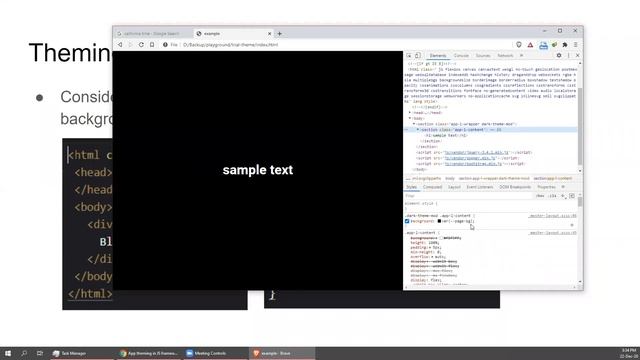Add new style rule plus icon
Image resolution: width=640 pixels, height=360 pixels.
coord(563,196)
